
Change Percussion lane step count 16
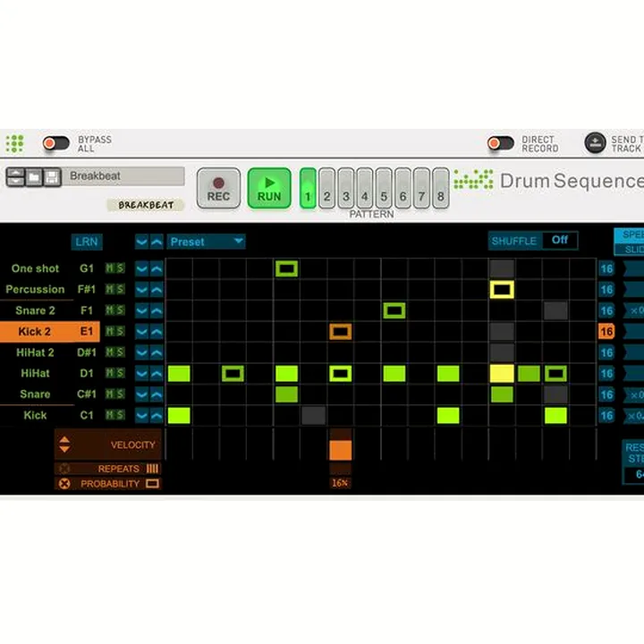[x=606, y=290]
